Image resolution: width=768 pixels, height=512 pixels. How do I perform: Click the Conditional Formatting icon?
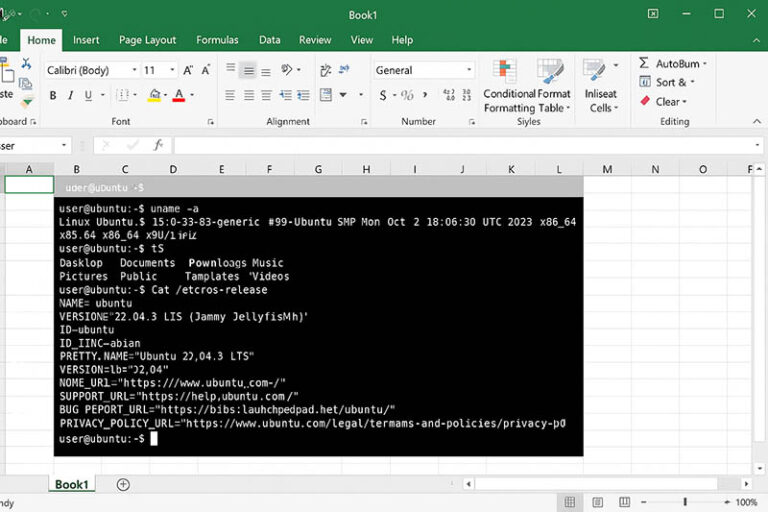click(505, 71)
